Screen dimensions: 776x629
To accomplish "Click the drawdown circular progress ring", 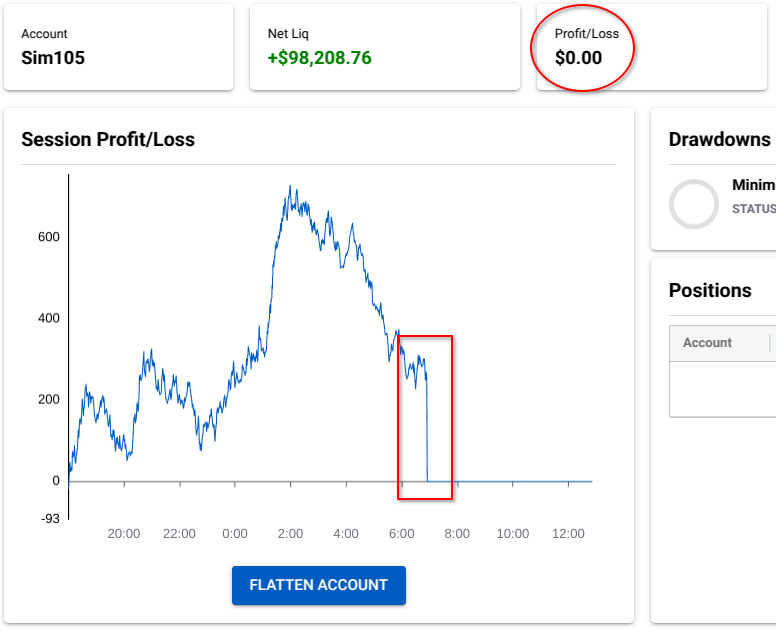I will [x=693, y=204].
